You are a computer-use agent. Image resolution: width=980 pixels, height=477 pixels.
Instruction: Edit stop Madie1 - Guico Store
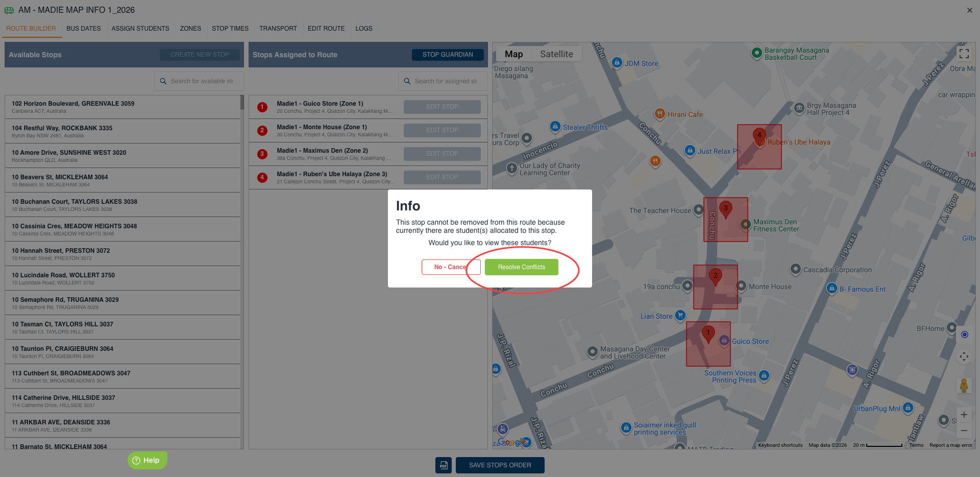pos(442,107)
